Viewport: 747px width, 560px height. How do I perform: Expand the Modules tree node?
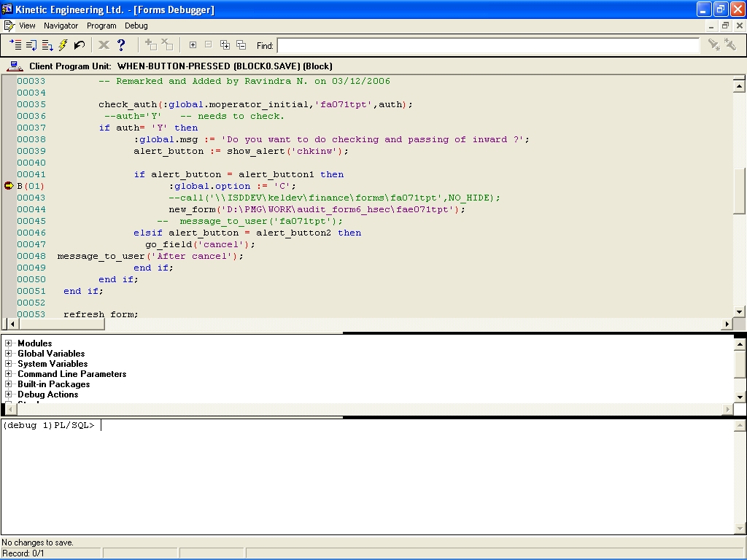pos(9,343)
